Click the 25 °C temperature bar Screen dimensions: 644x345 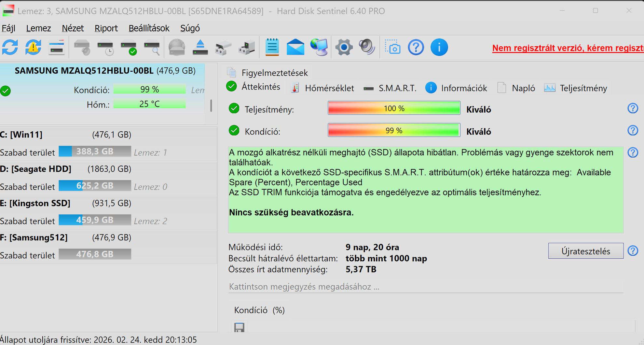(149, 104)
